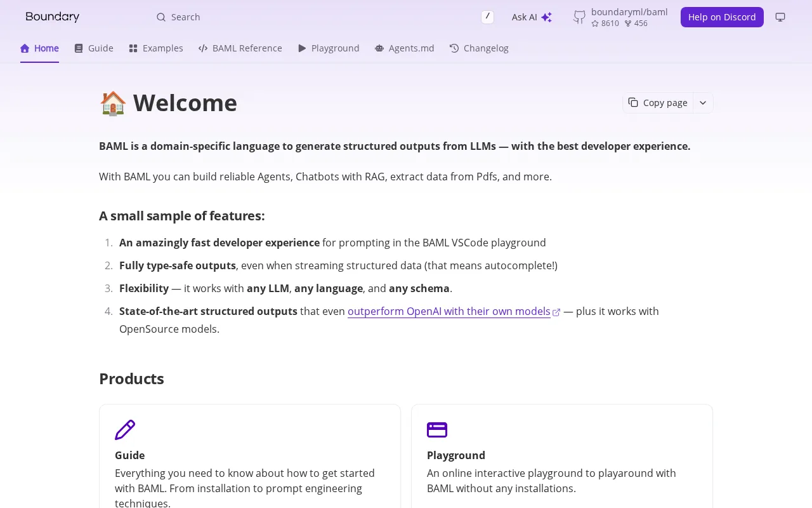Click the search magnifier icon
812x508 pixels.
click(161, 17)
